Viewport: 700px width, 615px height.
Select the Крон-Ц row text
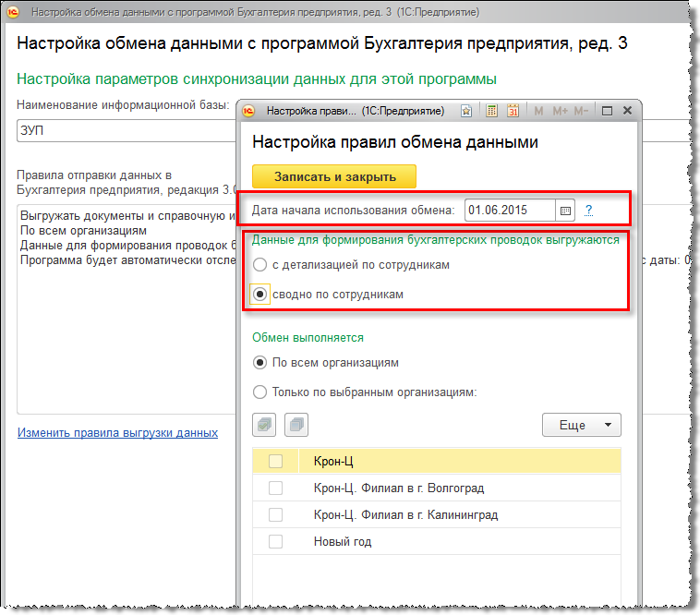click(333, 461)
